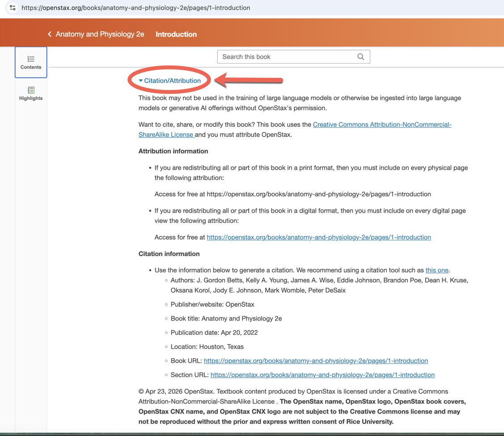Click the large language models notice paragraph
The width and height of the screenshot is (504, 436).
(300, 103)
